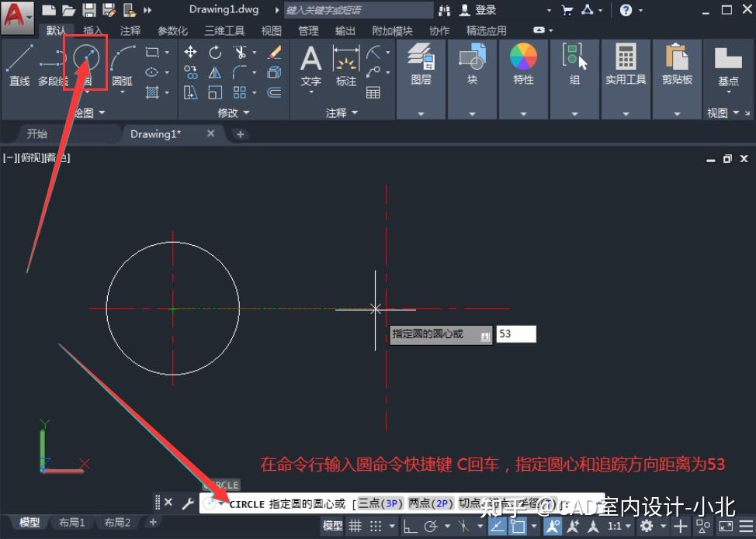The image size is (756, 539).
Task: Activate the Rotate tool
Action: pos(215,52)
